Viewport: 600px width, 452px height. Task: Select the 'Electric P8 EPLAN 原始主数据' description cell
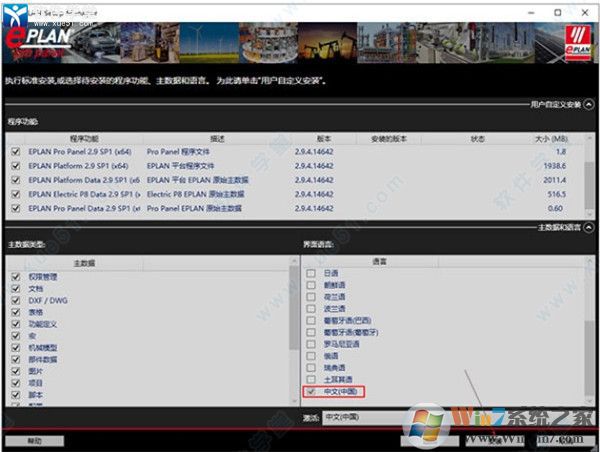click(196, 194)
